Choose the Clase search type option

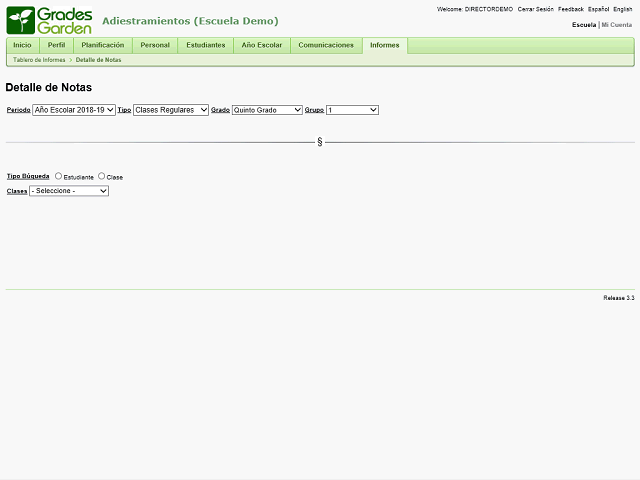[102, 176]
